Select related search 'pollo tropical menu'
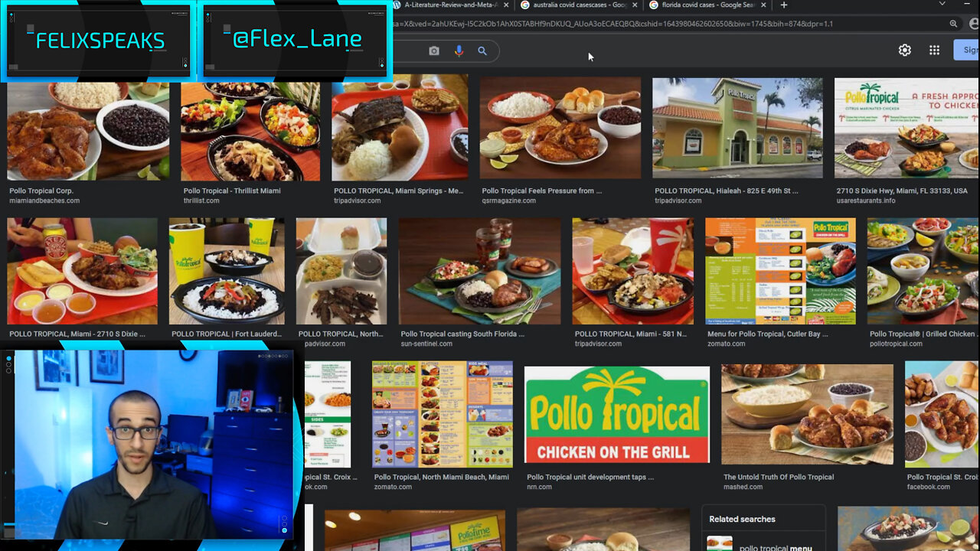Screen dimensions: 980x551 pyautogui.click(x=764, y=543)
